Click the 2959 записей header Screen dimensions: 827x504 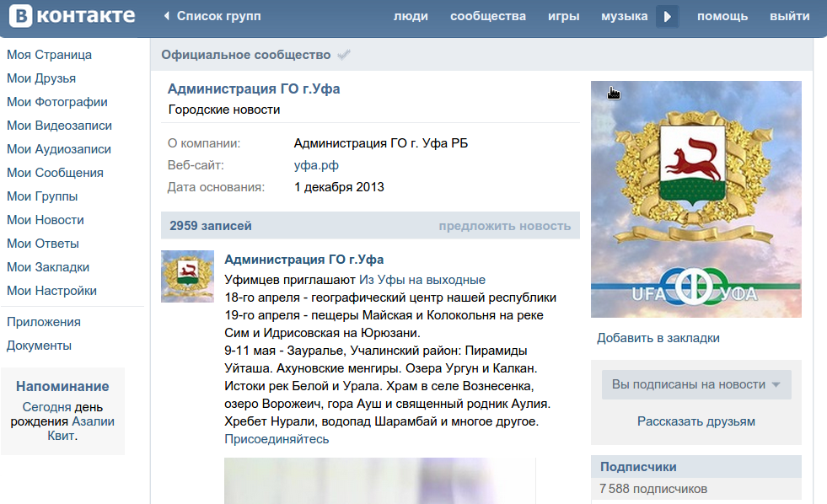pyautogui.click(x=211, y=226)
